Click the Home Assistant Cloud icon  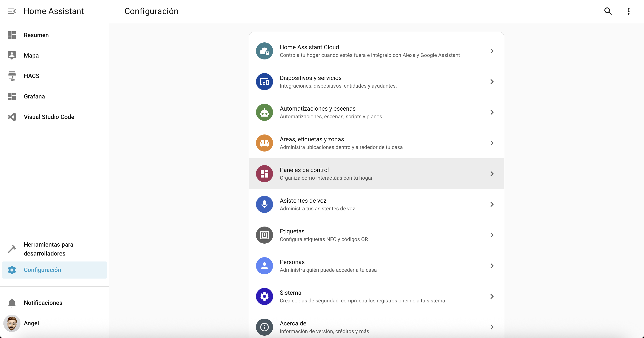[x=264, y=51]
